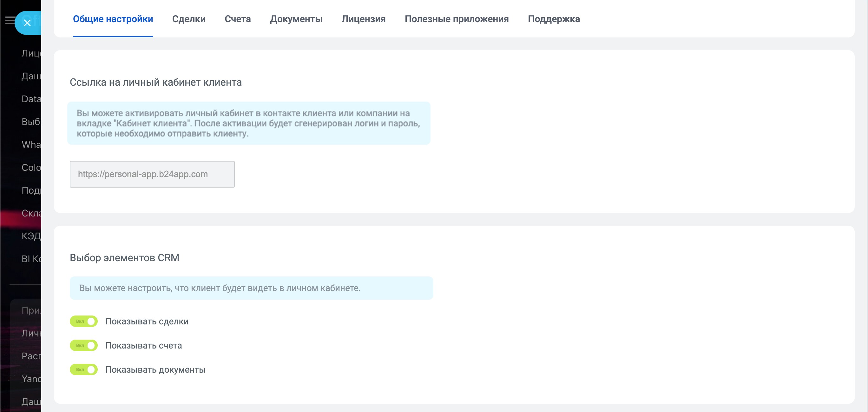Open the Yanc… sidebar menu item
Image resolution: width=868 pixels, height=412 pixels.
tap(31, 379)
